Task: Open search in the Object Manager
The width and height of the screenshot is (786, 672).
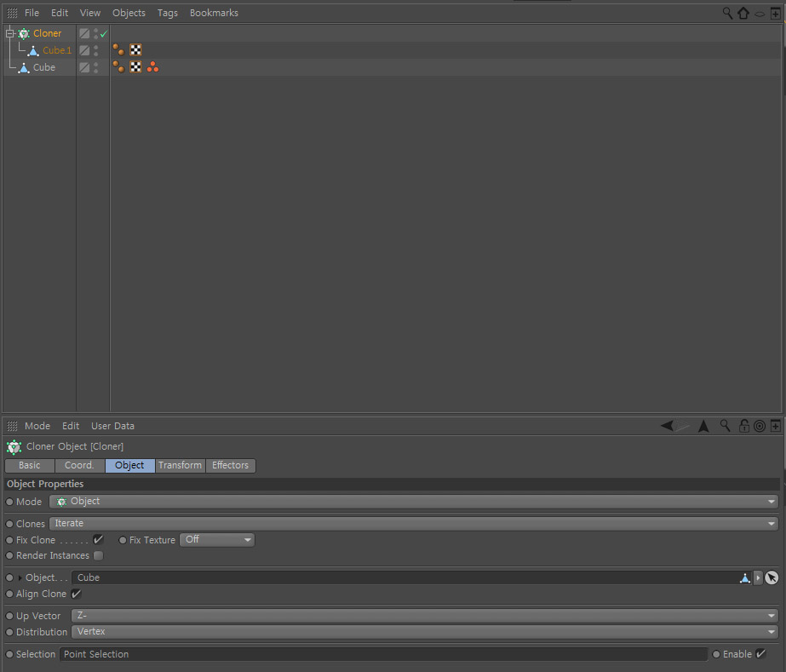Action: [727, 13]
